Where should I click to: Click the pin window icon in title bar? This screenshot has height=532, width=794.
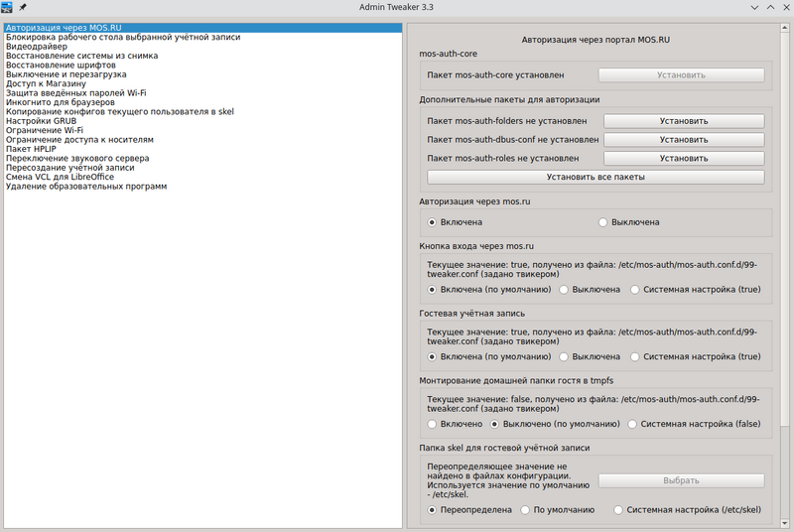[x=23, y=7]
